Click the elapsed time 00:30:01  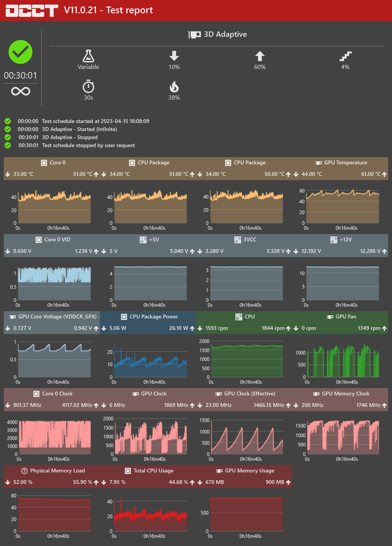pos(21,75)
